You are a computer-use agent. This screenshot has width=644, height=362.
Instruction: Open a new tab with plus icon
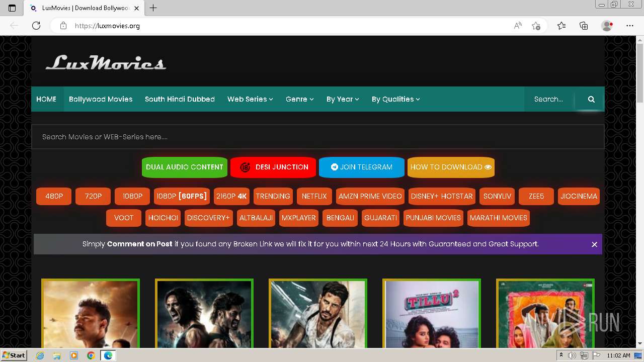coord(153,8)
